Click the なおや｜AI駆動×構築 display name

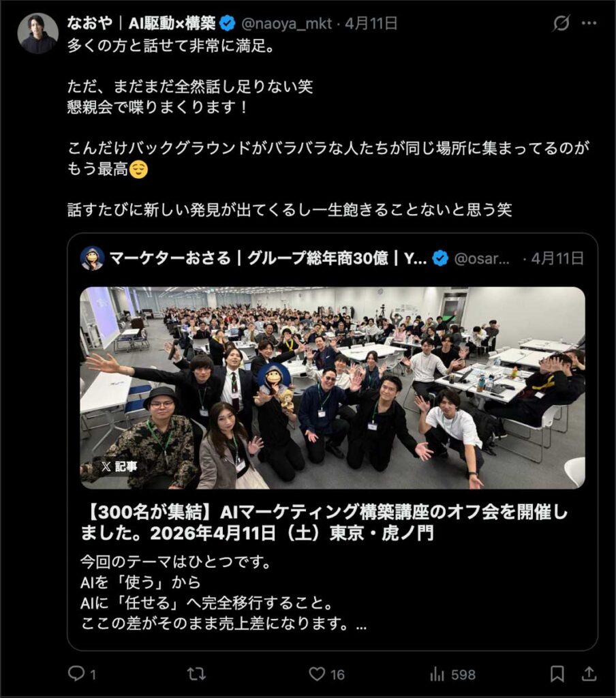click(x=141, y=23)
